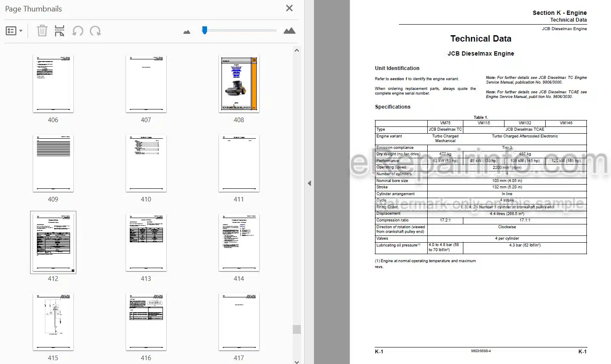
Task: Click the thumbnail size slider handle
Action: point(205,30)
